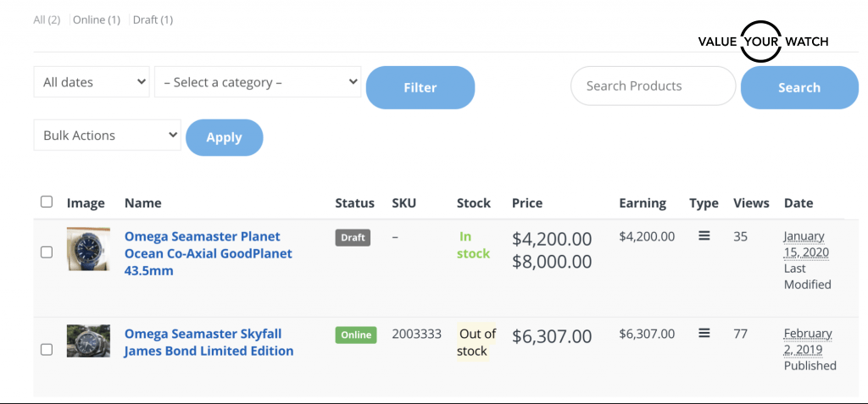Apply the selected bulk action
This screenshot has width=868, height=404.
(x=224, y=137)
